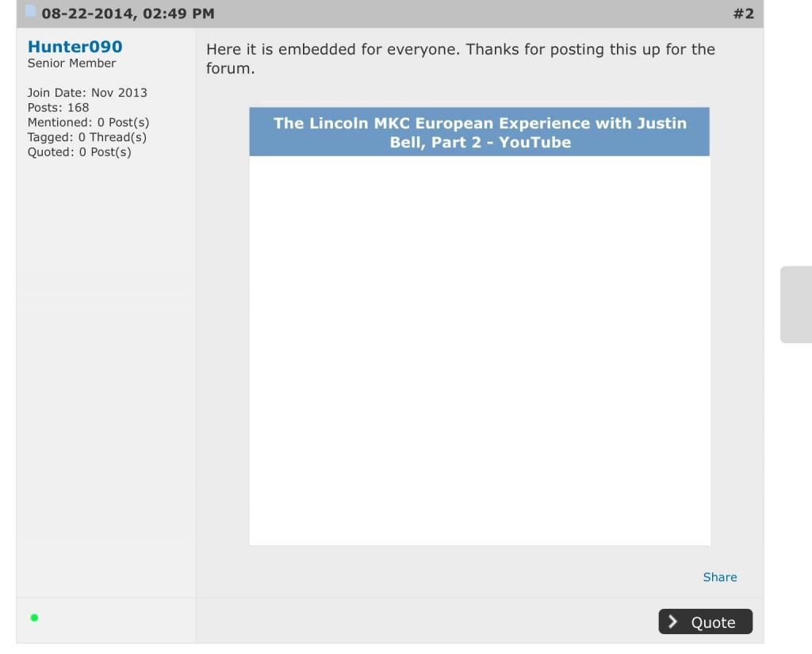Open Hunter090 user profile link
This screenshot has width=812, height=654.
(75, 47)
